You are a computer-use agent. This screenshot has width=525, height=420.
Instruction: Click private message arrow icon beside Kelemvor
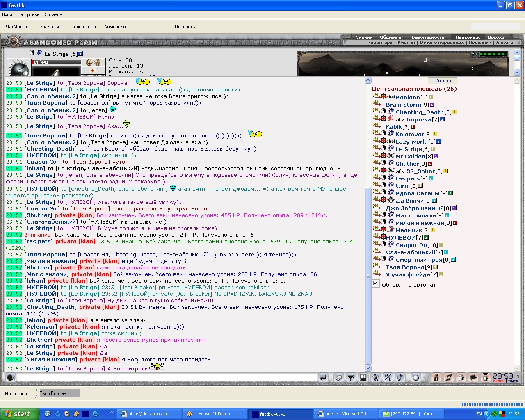pyautogui.click(x=376, y=133)
